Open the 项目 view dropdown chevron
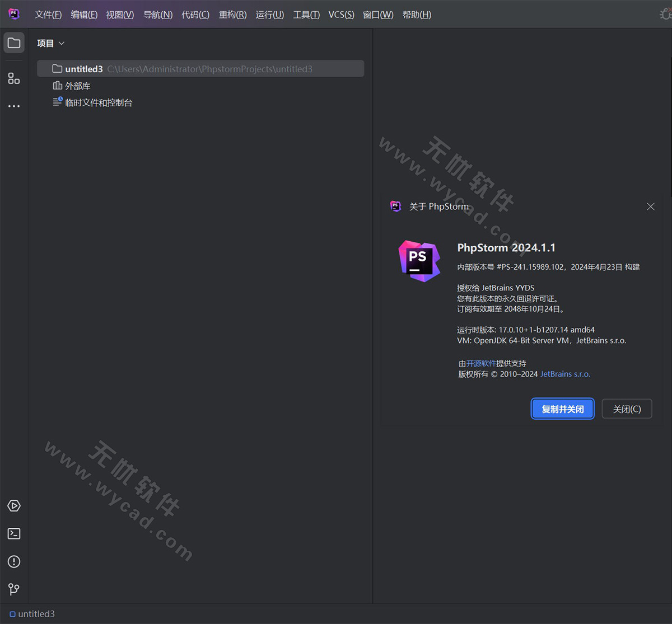The width and height of the screenshot is (672, 624). [x=62, y=43]
